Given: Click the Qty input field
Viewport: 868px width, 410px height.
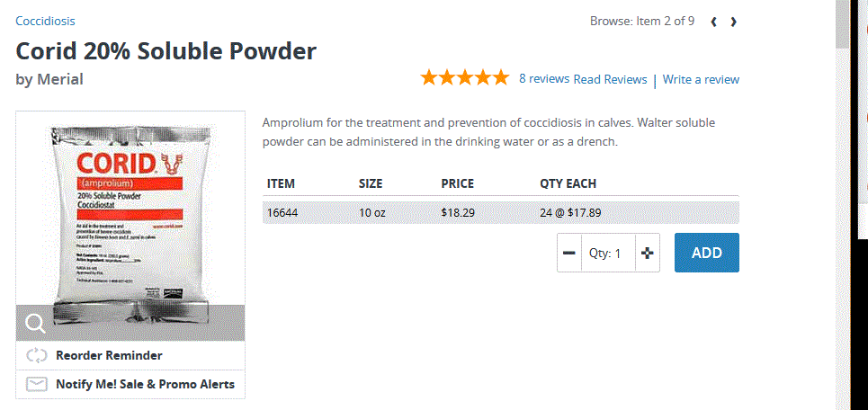Looking at the screenshot, I should point(608,254).
